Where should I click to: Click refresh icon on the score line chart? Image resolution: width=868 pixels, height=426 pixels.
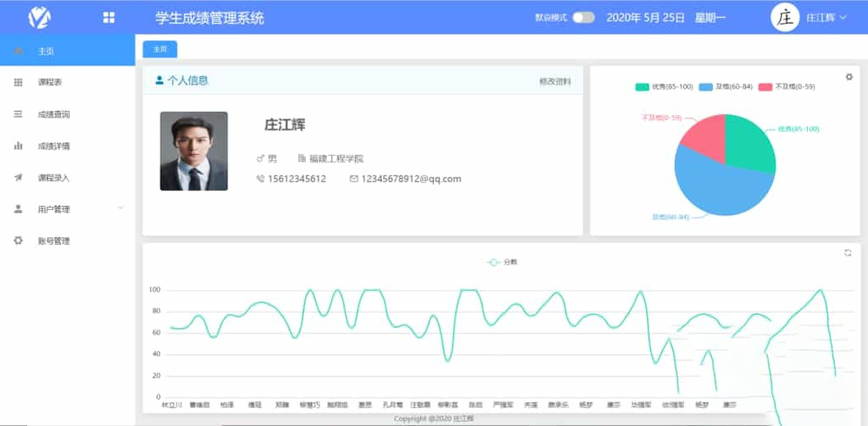848,253
